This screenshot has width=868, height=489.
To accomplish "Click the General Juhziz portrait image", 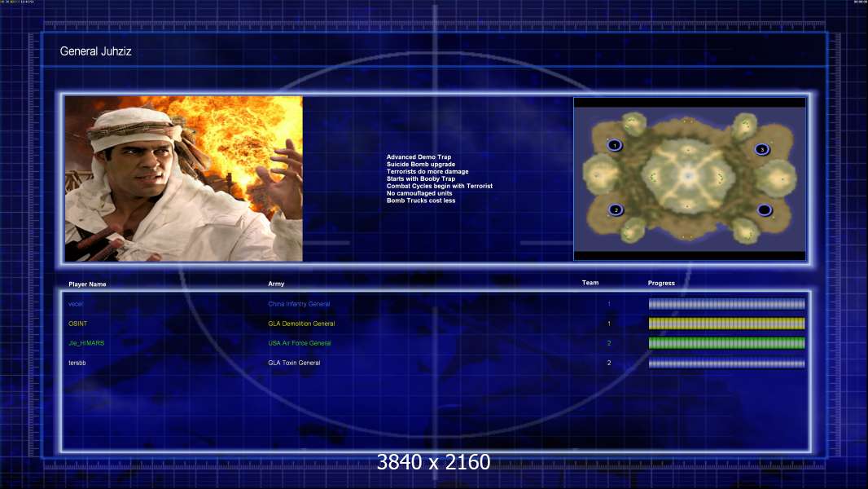I will (184, 178).
